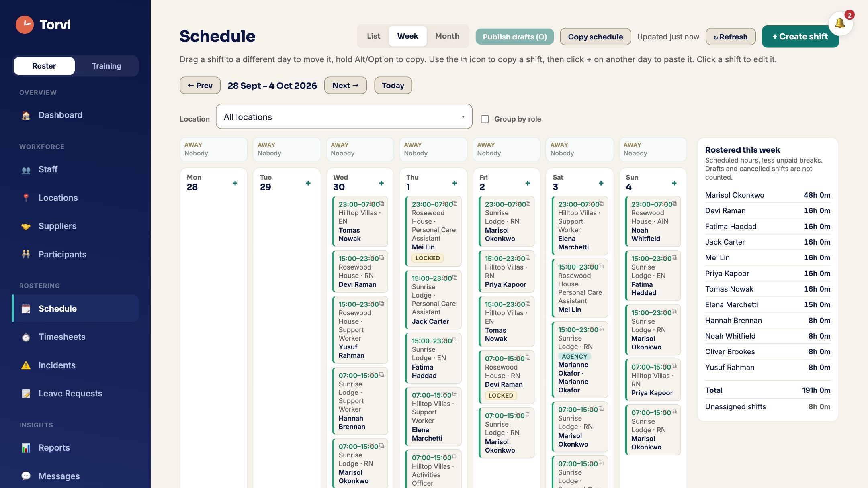This screenshot has height=488, width=868.
Task: Jump to Today
Action: point(393,85)
